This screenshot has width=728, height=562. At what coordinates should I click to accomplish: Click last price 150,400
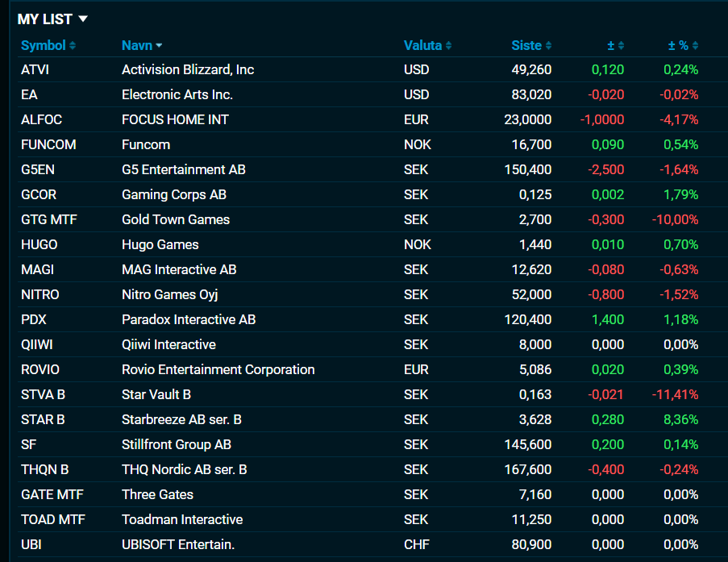click(x=528, y=170)
